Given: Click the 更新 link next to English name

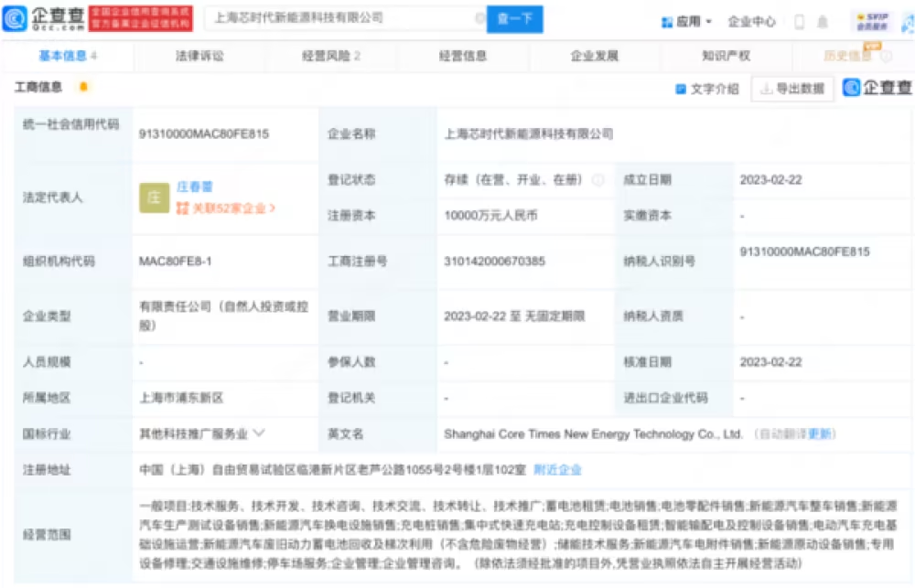Looking at the screenshot, I should (820, 433).
